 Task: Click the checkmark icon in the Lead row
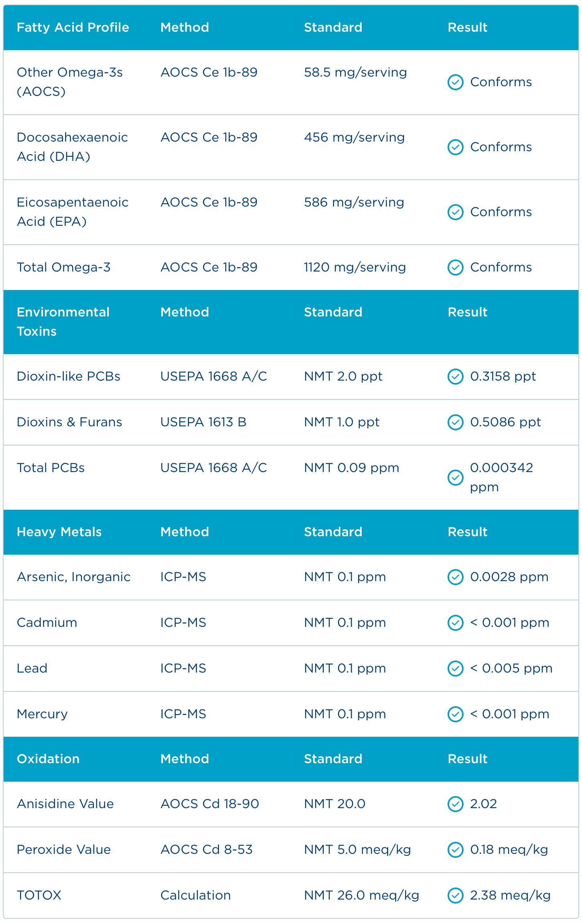455,669
